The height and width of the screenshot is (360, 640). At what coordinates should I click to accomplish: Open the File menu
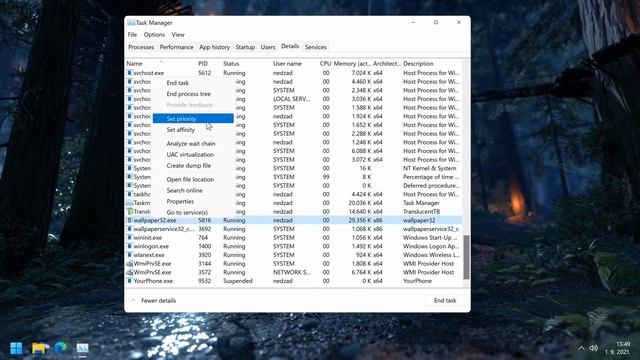[132, 35]
